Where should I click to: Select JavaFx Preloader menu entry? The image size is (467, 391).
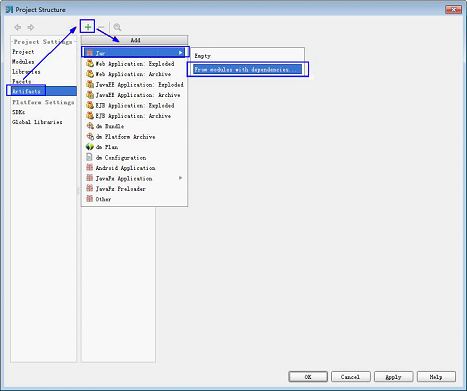point(134,189)
